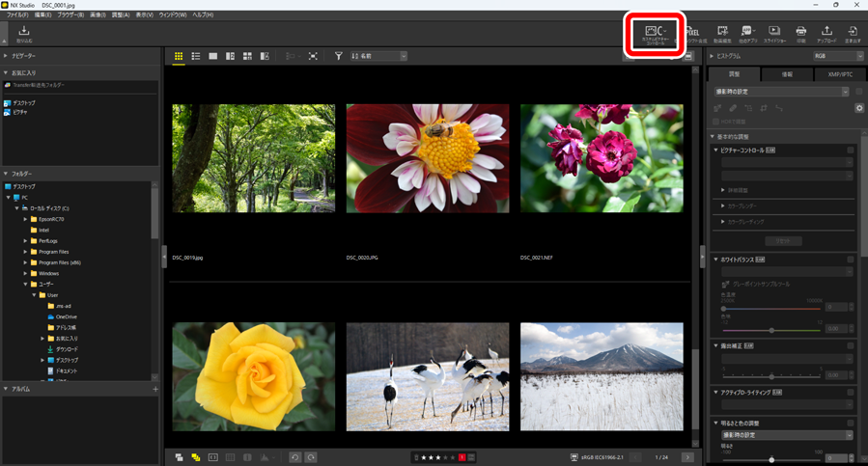Toggle the White Balance adjustment checkbox
The width and height of the screenshot is (868, 466).
(x=851, y=260)
